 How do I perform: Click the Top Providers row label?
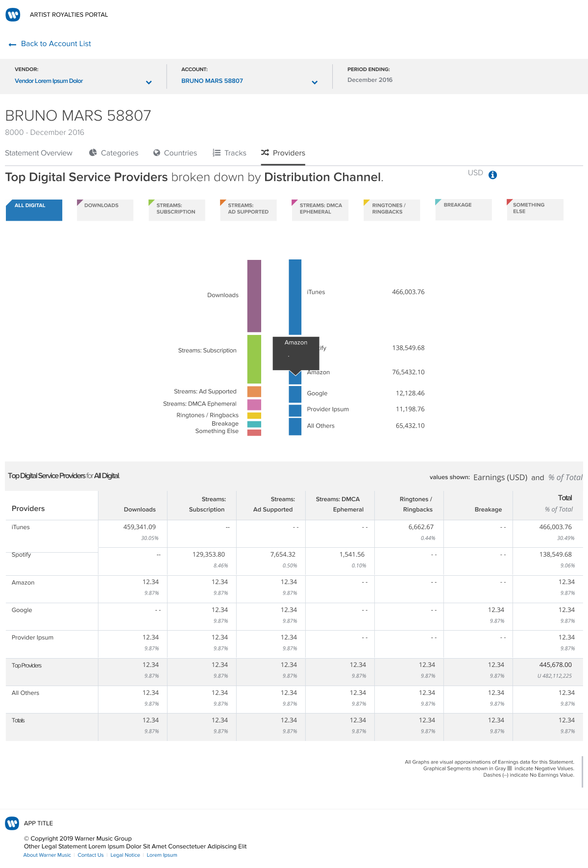(26, 665)
